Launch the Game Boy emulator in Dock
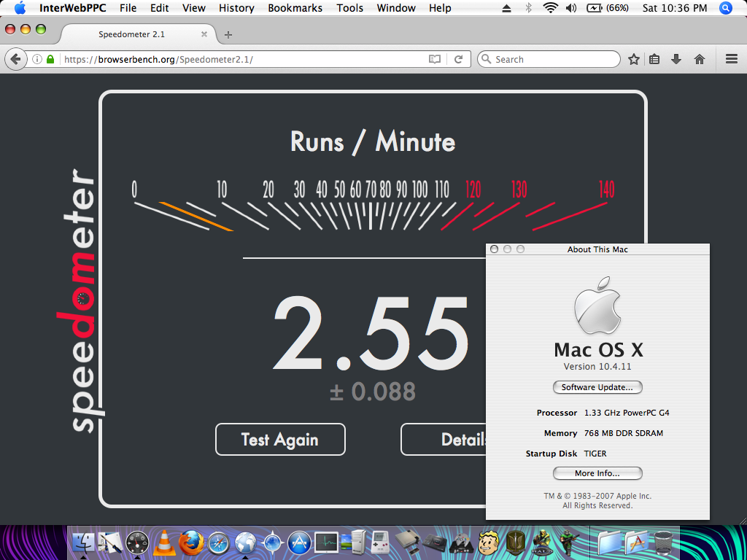This screenshot has height=560, width=747. click(x=379, y=542)
